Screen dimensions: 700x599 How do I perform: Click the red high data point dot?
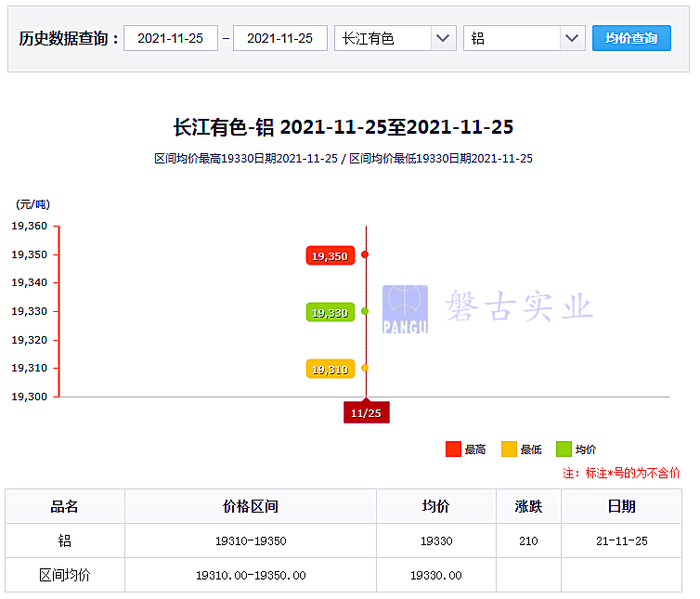click(365, 254)
